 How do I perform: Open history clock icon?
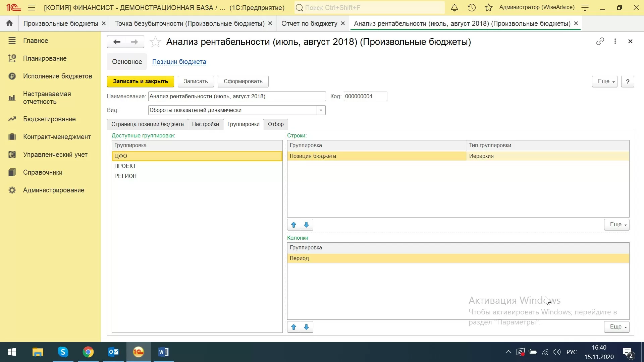472,8
